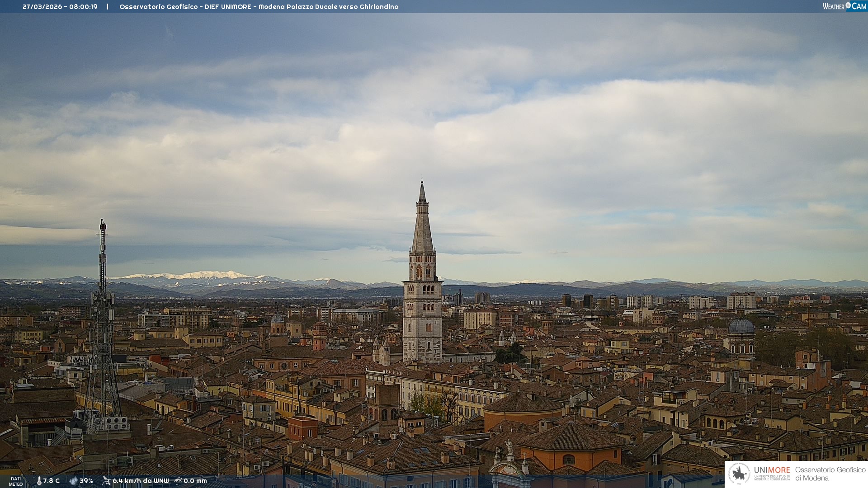Click the 0.0 mm rainfall value

[x=195, y=481]
